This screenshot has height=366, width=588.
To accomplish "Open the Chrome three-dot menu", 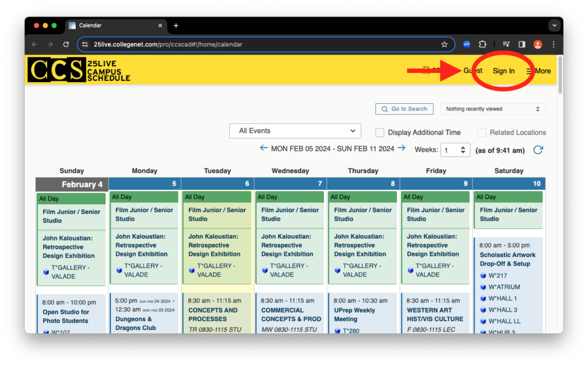I will (554, 44).
